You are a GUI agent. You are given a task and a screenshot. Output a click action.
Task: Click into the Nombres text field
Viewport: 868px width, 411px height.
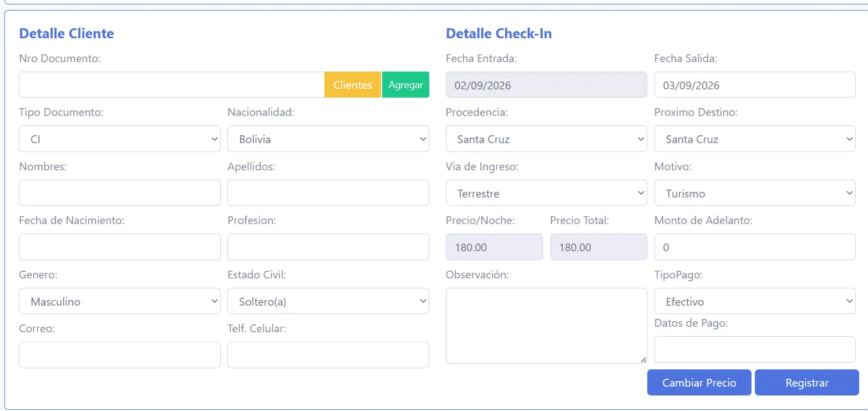point(120,193)
